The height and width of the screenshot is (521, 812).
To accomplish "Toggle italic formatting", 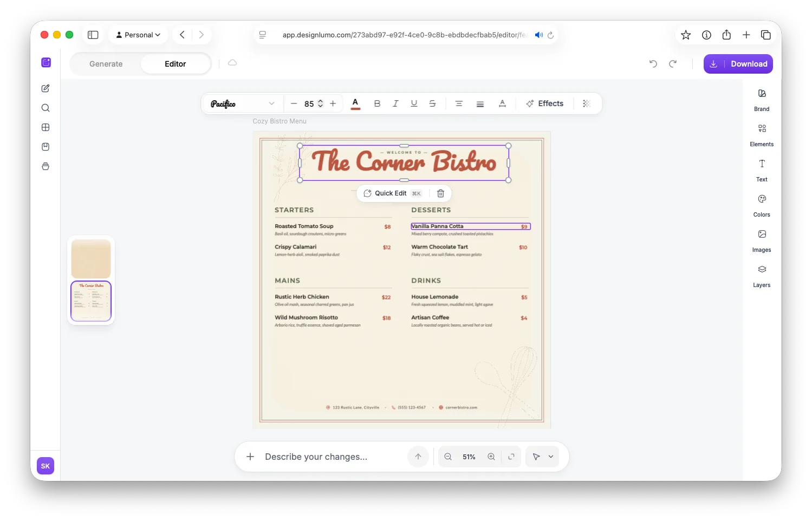I will click(395, 103).
